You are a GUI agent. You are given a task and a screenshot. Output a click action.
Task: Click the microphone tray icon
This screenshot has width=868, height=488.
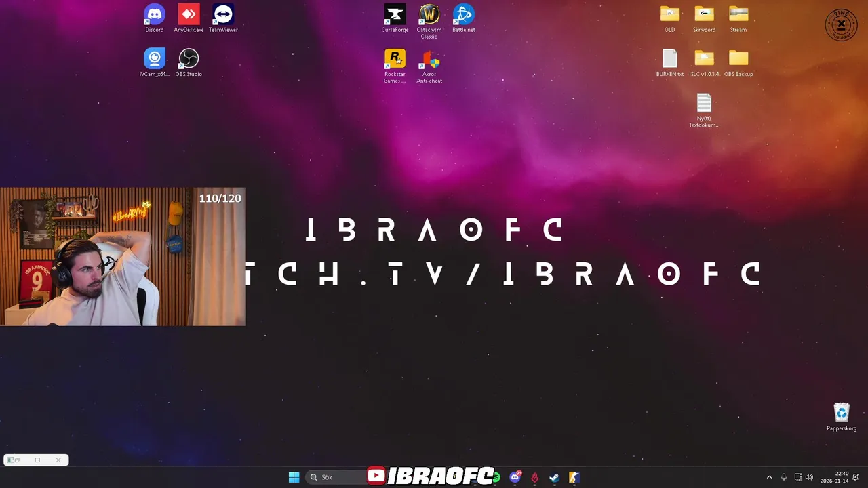click(784, 477)
